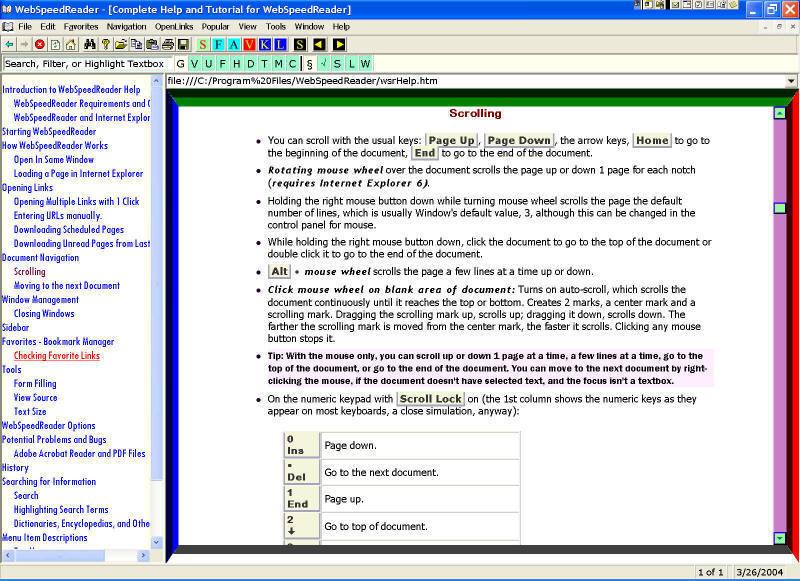The image size is (800, 581).
Task: Go to Moving to the next Document
Action: coord(67,286)
